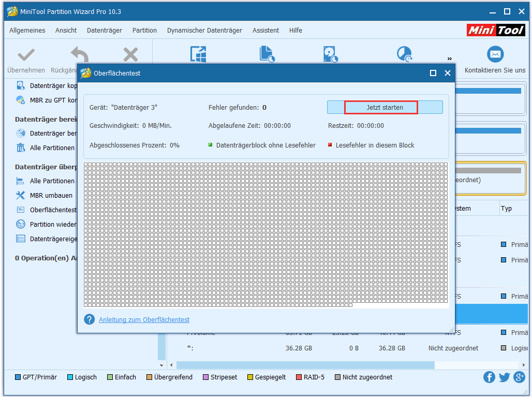
Task: Click 0 Operation(en) pending label
Action: (x=46, y=258)
